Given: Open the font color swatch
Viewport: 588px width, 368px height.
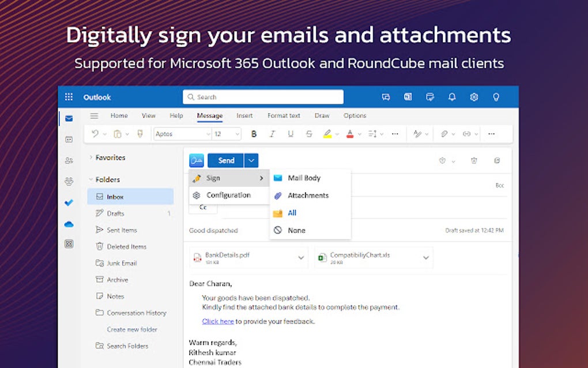Looking at the screenshot, I should tap(350, 133).
